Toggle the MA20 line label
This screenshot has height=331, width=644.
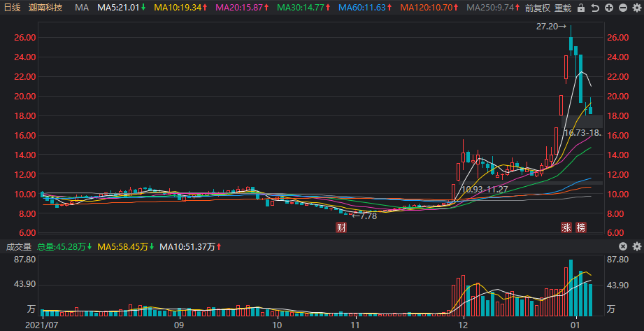242,8
